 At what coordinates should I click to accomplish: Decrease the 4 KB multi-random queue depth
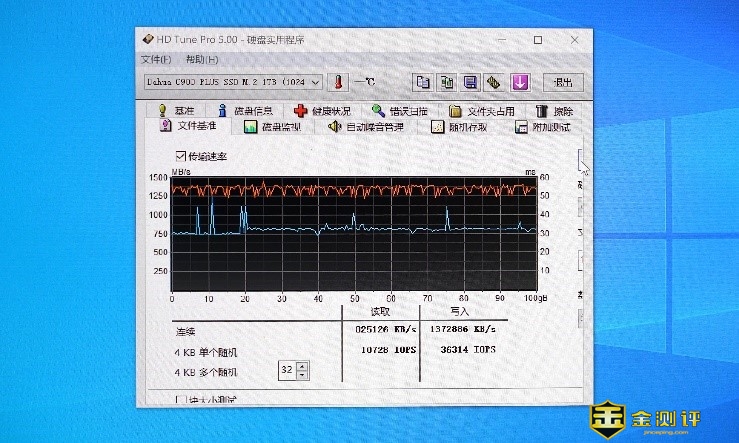click(303, 375)
